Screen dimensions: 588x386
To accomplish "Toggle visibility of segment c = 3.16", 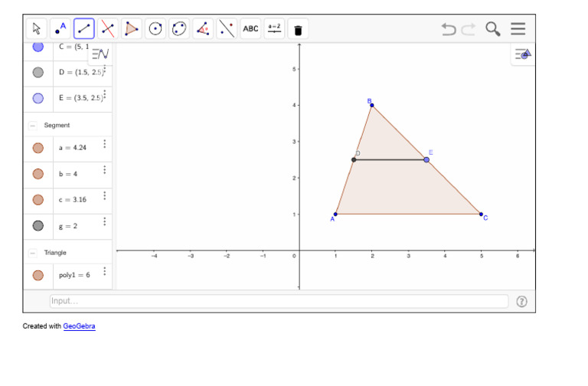I will (x=38, y=200).
